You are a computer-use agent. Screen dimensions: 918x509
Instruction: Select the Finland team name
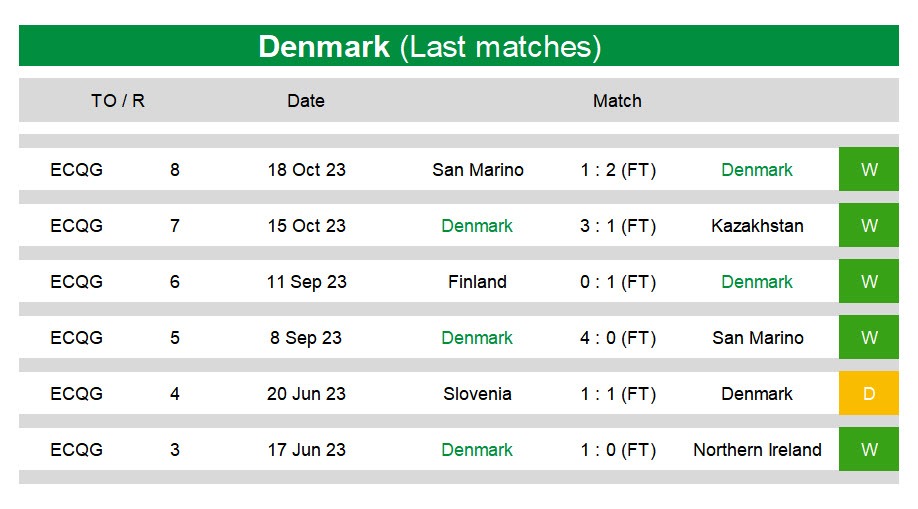coord(477,282)
